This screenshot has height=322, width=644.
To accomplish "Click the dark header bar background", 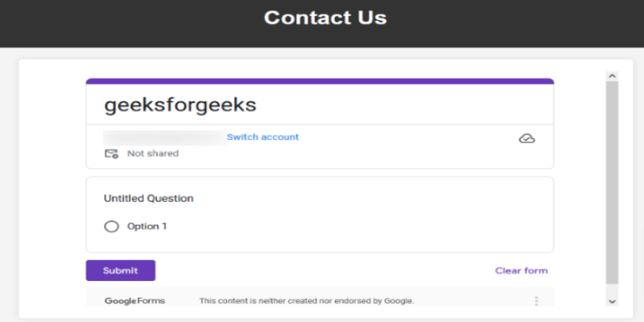I will coord(121,23).
